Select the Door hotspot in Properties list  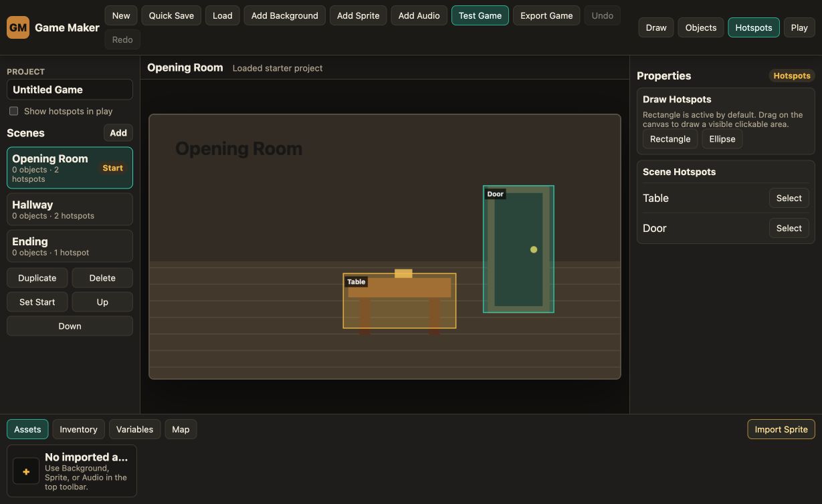click(x=789, y=228)
